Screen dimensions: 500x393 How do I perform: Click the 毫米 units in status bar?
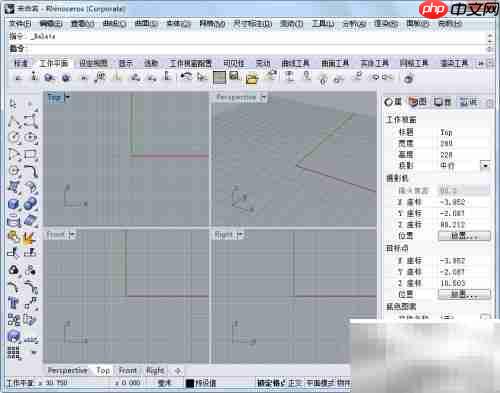(x=164, y=383)
